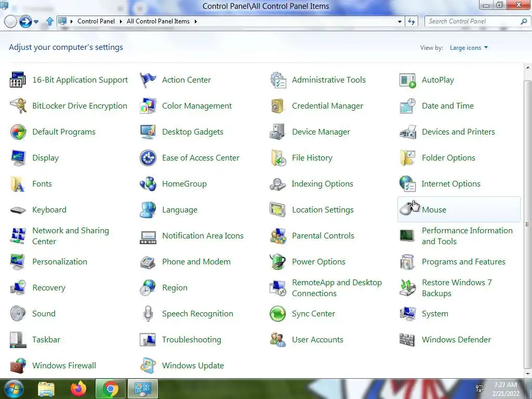Click the Troubleshooting link
Screen dimensions: 532x399
191,340
